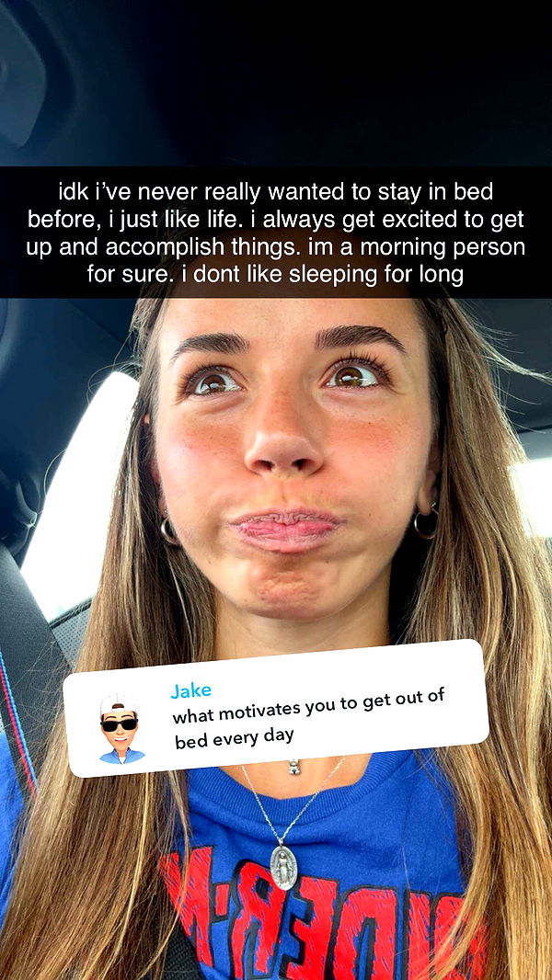Click the hoop earring on the right
Image resolution: width=552 pixels, height=980 pixels.
(426, 523)
